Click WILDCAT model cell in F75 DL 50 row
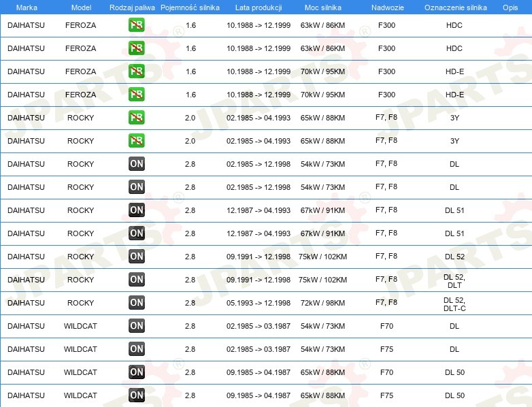532x407 pixels. 80,395
